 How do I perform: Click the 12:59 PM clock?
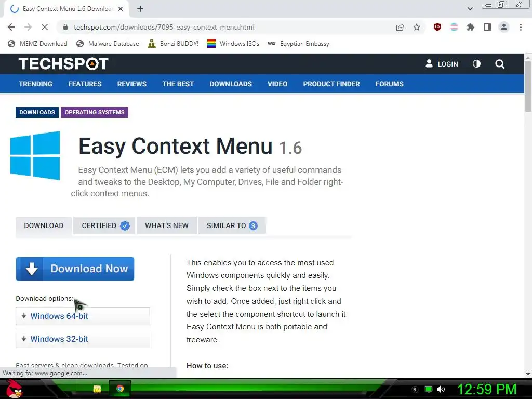pyautogui.click(x=487, y=389)
